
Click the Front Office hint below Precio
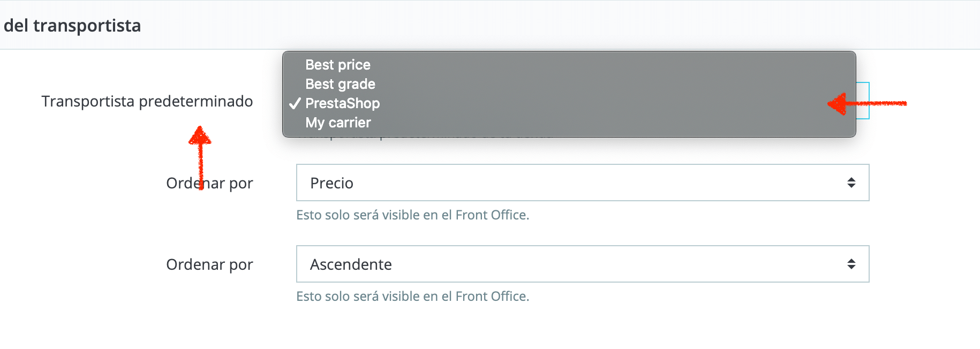(x=413, y=215)
